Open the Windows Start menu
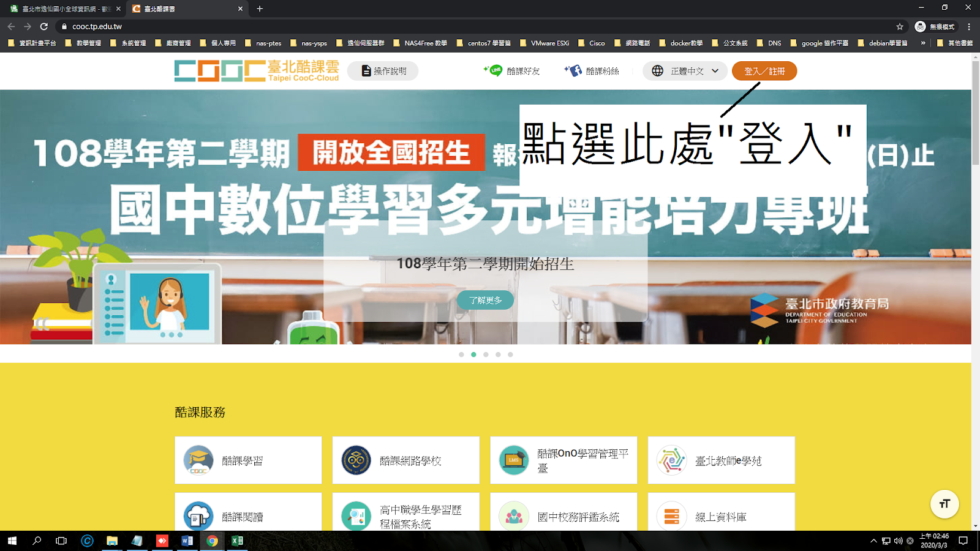980x551 pixels. pyautogui.click(x=12, y=541)
